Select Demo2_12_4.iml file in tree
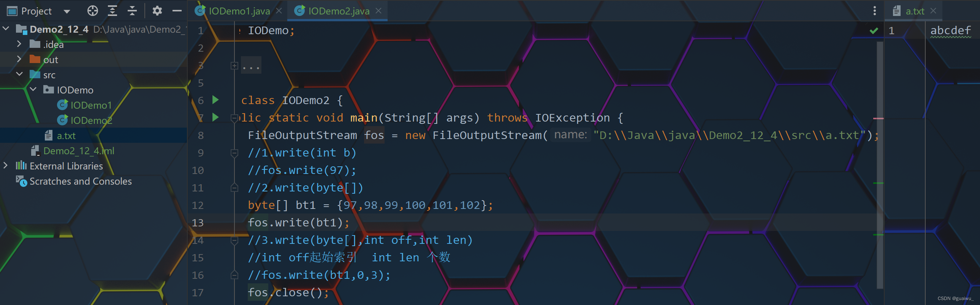The width and height of the screenshot is (980, 305). (79, 151)
